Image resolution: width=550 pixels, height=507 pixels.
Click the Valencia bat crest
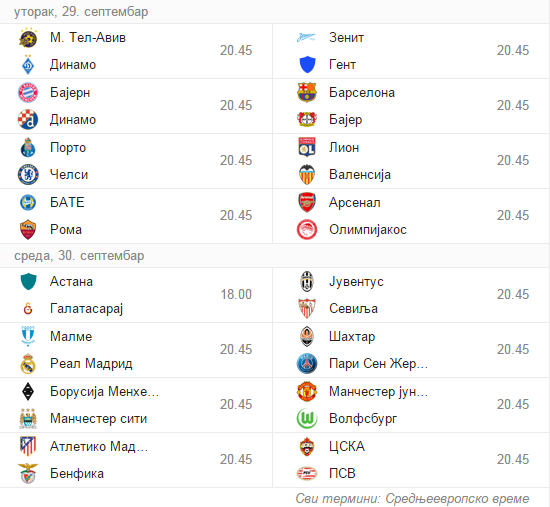(307, 174)
